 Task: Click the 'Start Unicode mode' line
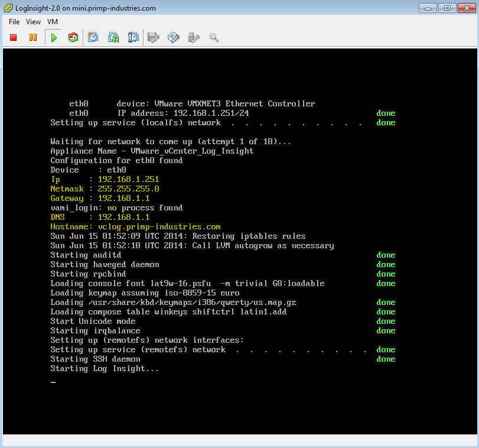click(x=93, y=321)
